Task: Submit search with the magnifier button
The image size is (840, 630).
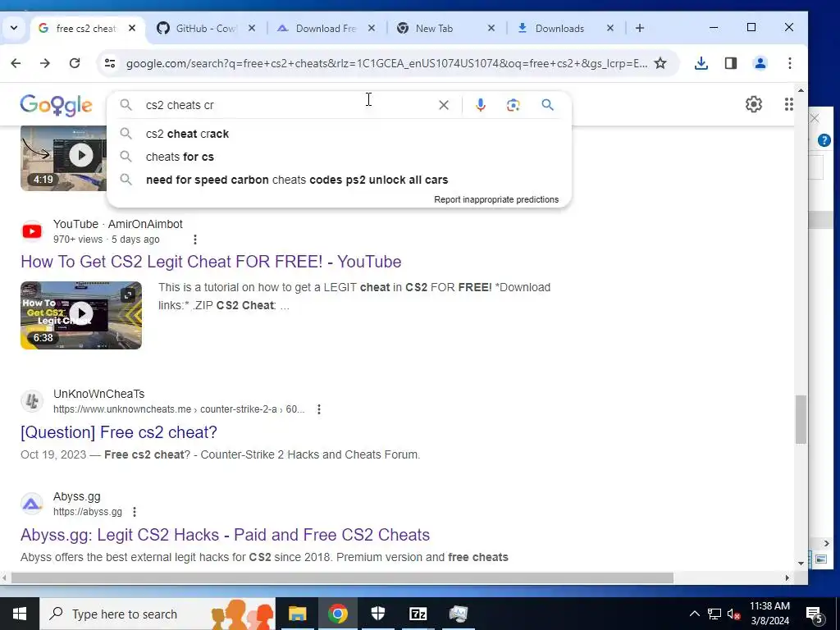Action: pyautogui.click(x=547, y=105)
